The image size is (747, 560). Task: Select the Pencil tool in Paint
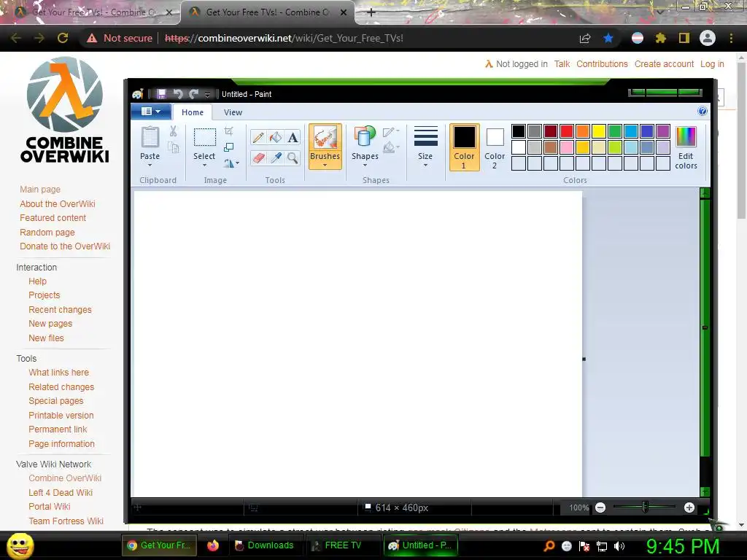tap(258, 138)
